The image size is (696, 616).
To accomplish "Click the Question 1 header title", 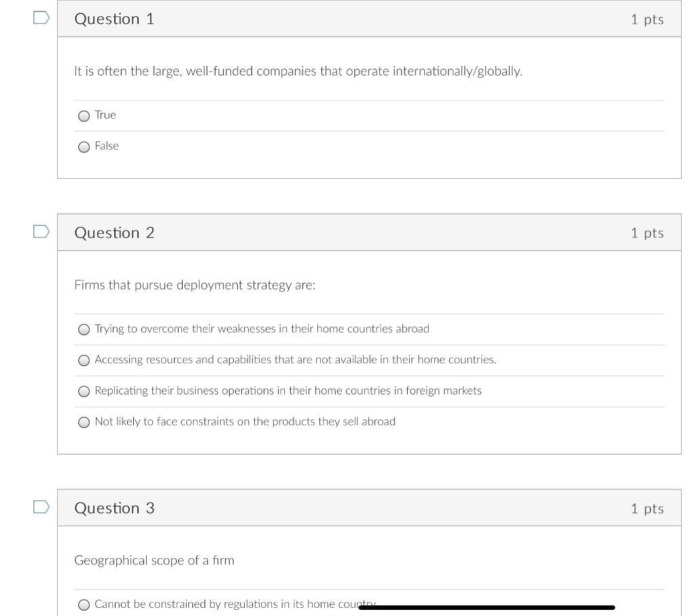I will point(114,19).
